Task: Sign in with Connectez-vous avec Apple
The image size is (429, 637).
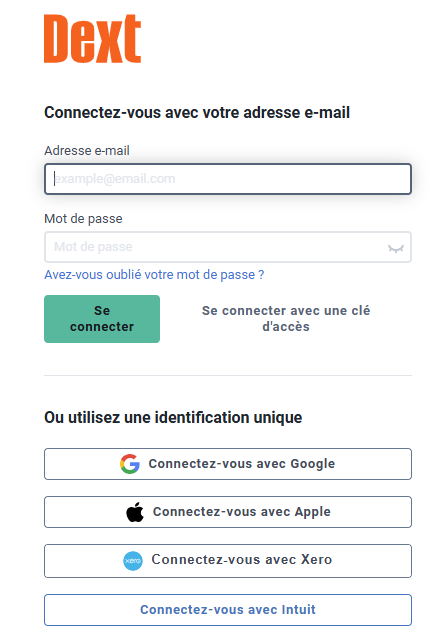Action: point(228,512)
